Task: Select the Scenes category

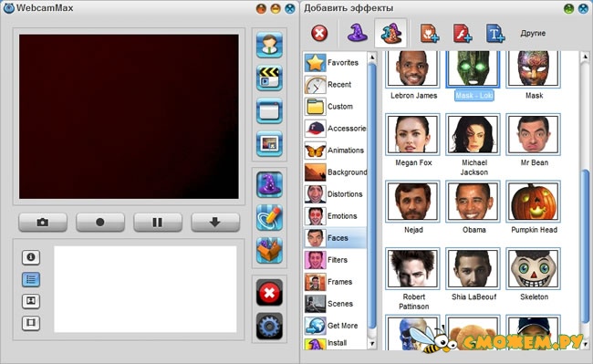Action: 335,304
